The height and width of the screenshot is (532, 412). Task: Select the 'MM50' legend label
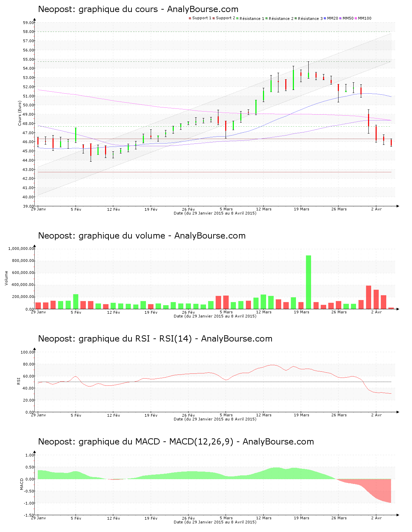[348, 18]
